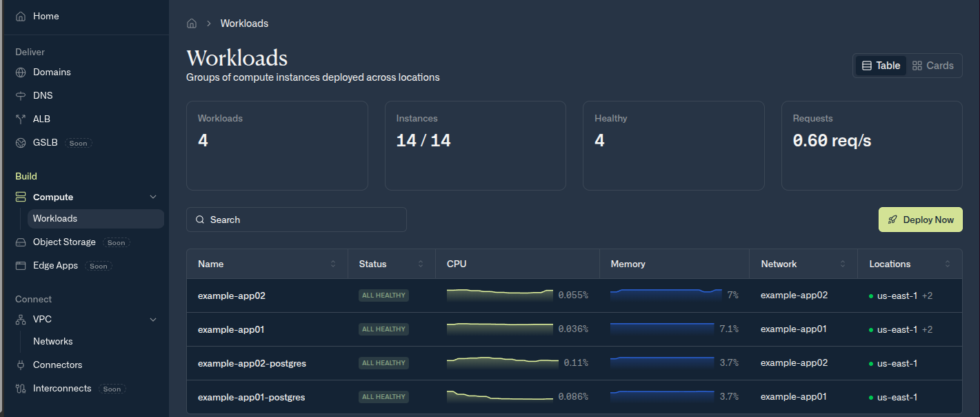Click the +2 locations badge for example-app01
The height and width of the screenshot is (417, 980).
click(927, 329)
